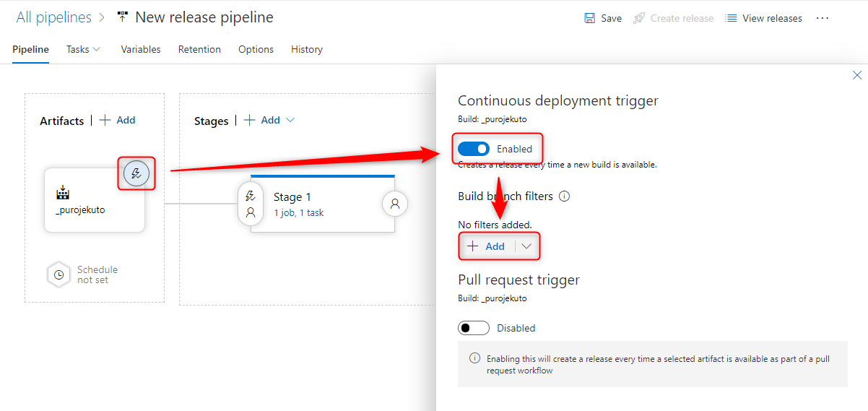
Task: Expand the branch filter Add dropdown arrow
Action: point(527,246)
